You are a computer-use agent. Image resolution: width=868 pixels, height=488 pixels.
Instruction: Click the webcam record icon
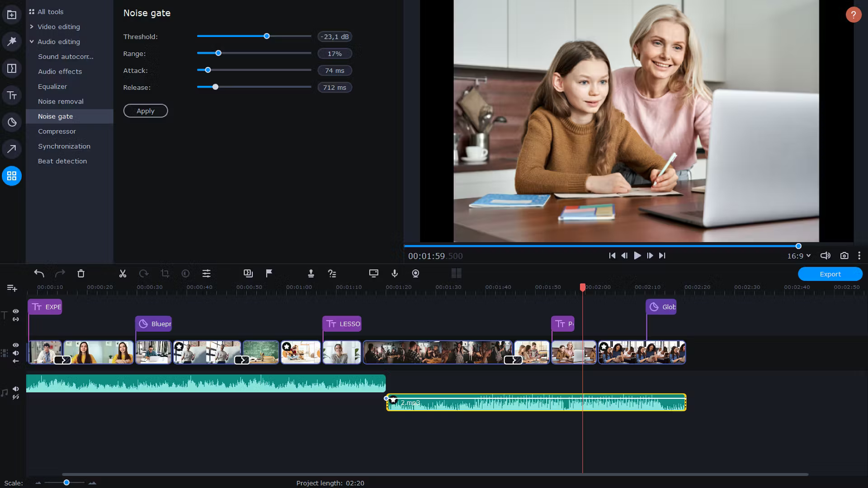pyautogui.click(x=415, y=273)
